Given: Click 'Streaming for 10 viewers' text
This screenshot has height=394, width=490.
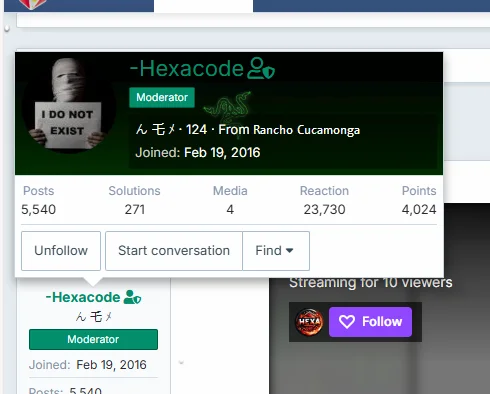Looking at the screenshot, I should (371, 282).
